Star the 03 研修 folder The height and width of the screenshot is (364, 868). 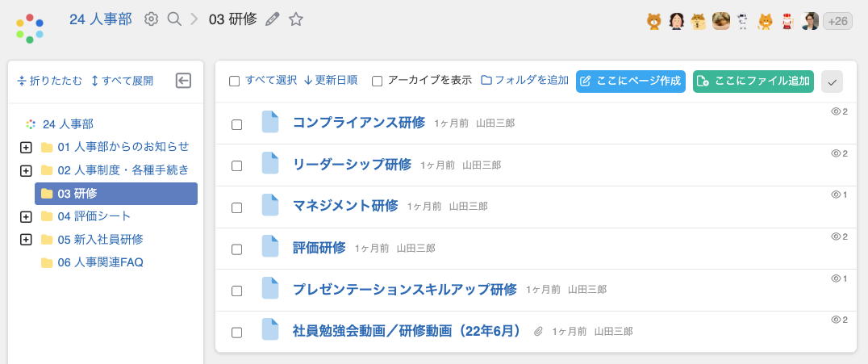click(x=296, y=19)
